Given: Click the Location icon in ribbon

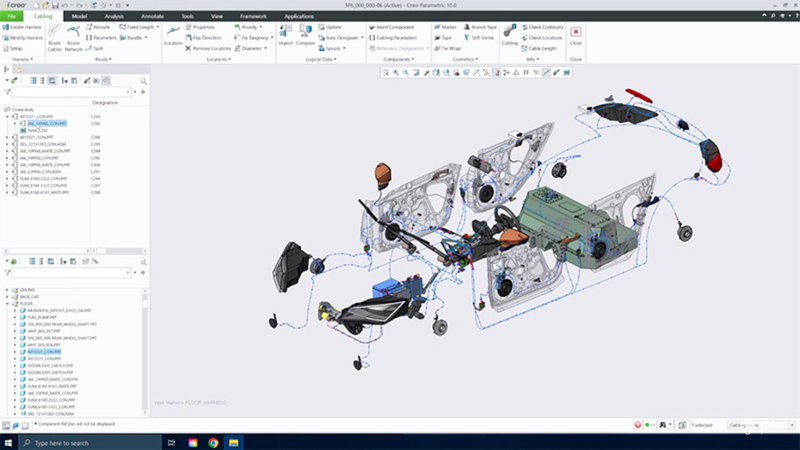Looking at the screenshot, I should pos(173,36).
